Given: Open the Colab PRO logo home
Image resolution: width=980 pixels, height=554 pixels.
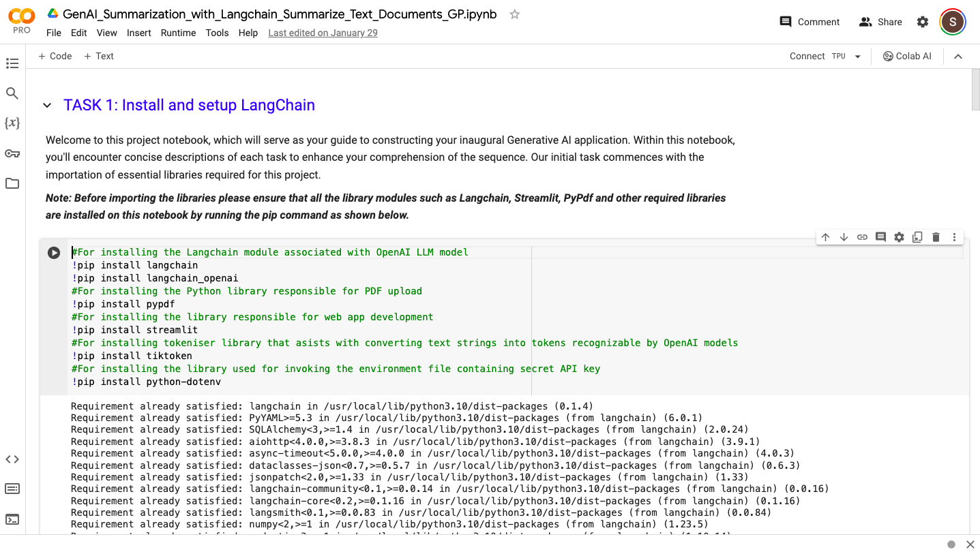Looking at the screenshot, I should [x=22, y=20].
